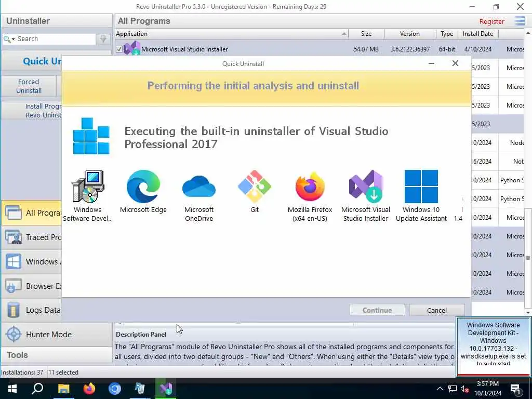This screenshot has width=532, height=399.
Task: Click the Register link
Action: point(491,21)
